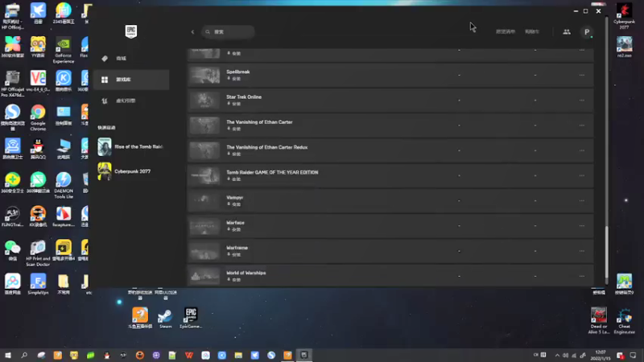Image resolution: width=644 pixels, height=362 pixels.
Task: Install Spellbreak via its install label
Action: pos(234,79)
